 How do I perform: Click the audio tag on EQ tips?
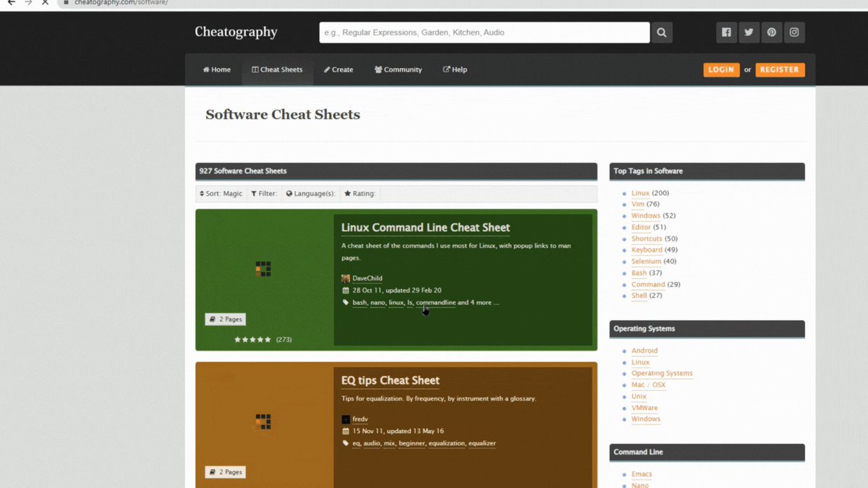click(372, 443)
